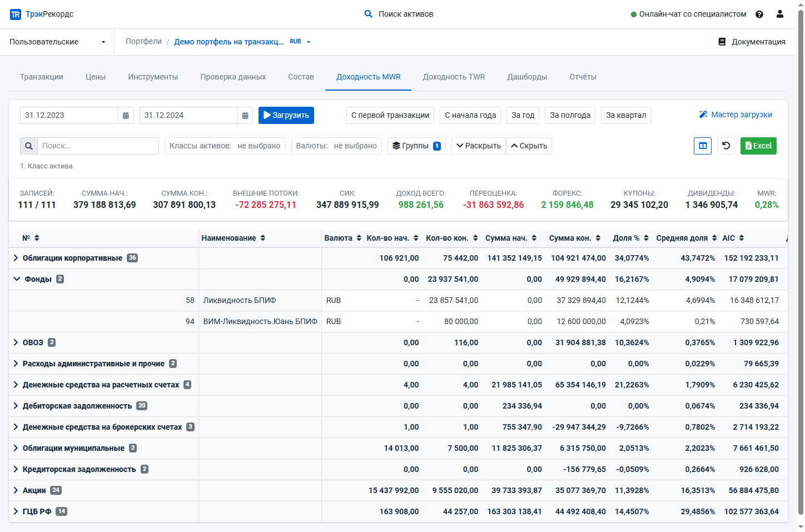Open the Состав tab
Viewport: 805px width, 532px height.
[x=301, y=77]
